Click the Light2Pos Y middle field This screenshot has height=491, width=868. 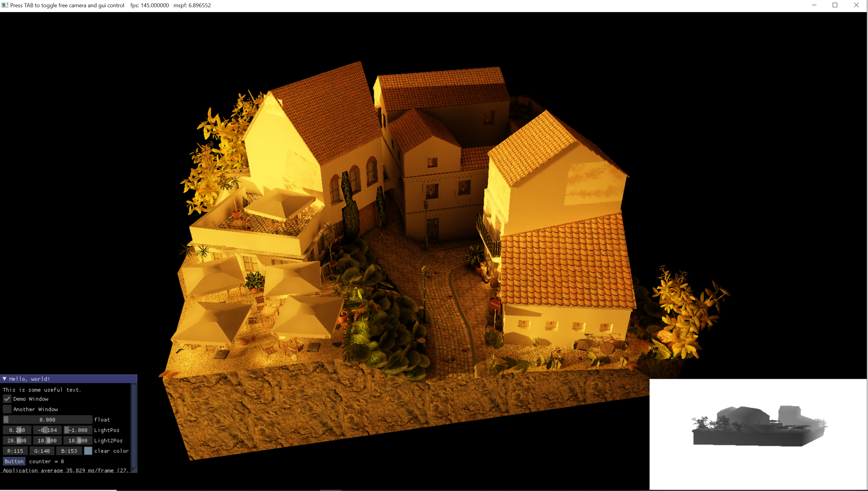click(x=47, y=440)
